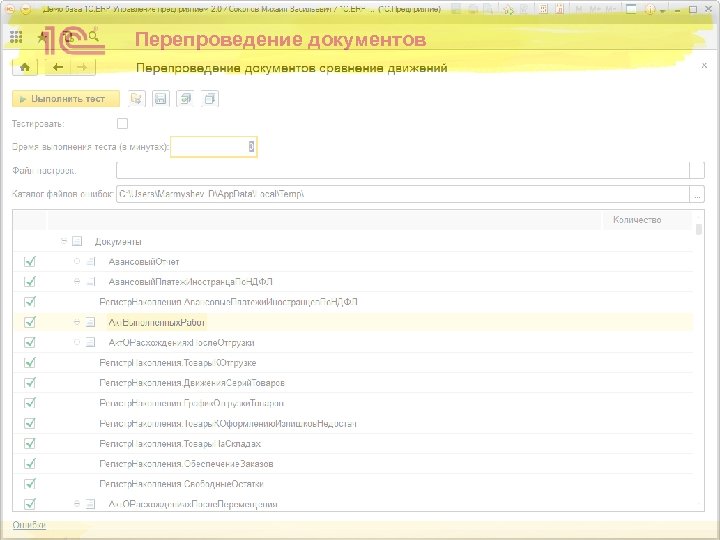
Task: Focus the test duration in minutes field
Action: (x=214, y=147)
